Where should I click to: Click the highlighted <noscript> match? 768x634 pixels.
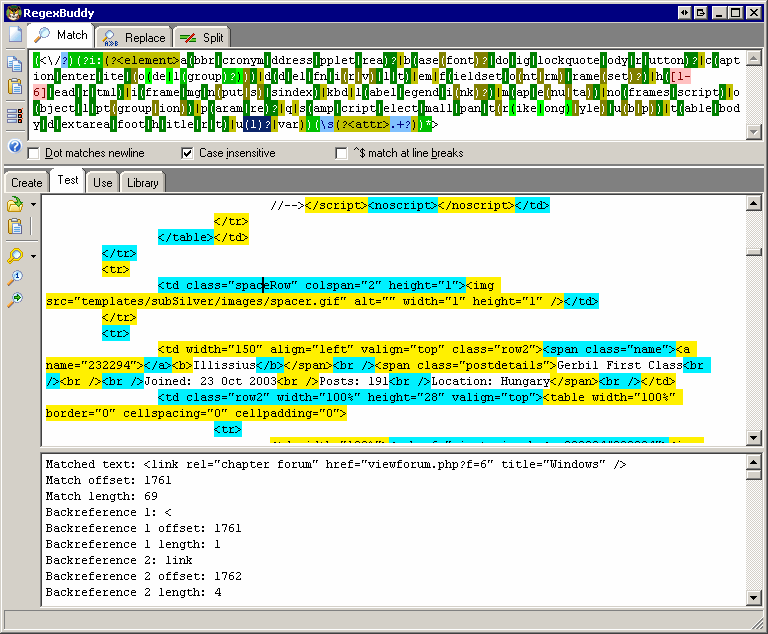point(403,205)
